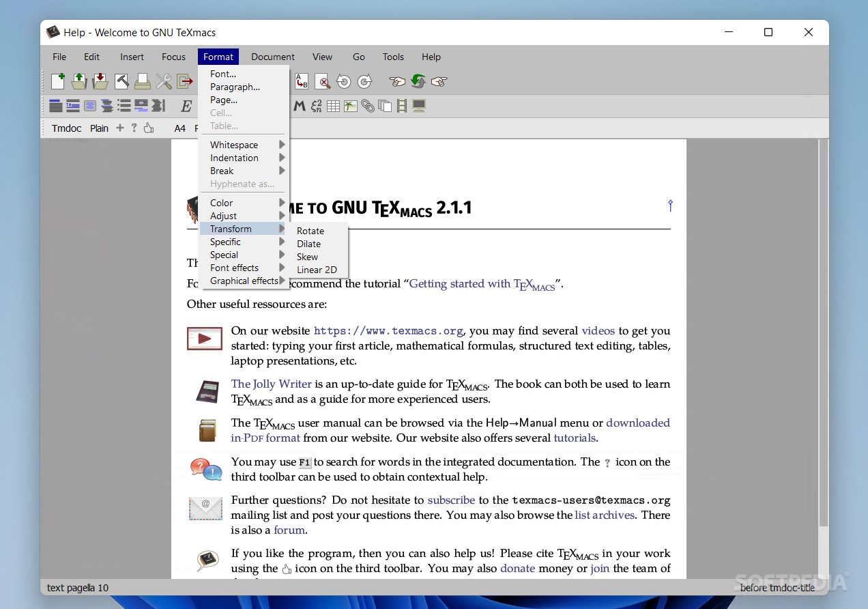Open the Go menu
Viewport: 868px width, 609px height.
(359, 57)
